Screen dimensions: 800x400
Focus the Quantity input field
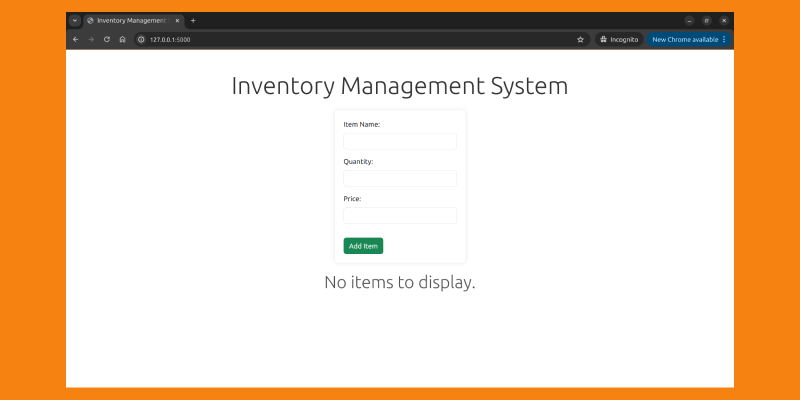(399, 179)
